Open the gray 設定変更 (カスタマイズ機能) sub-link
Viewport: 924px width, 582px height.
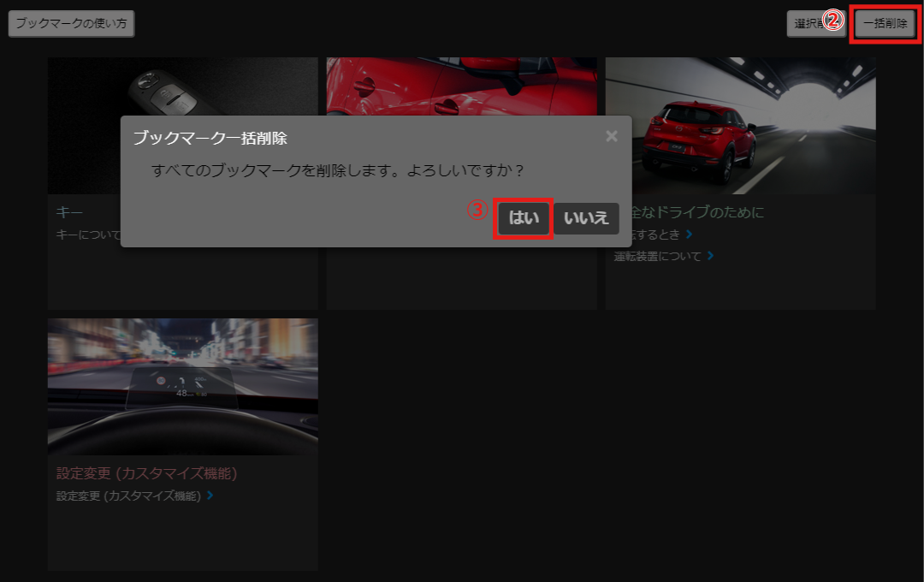click(x=128, y=496)
